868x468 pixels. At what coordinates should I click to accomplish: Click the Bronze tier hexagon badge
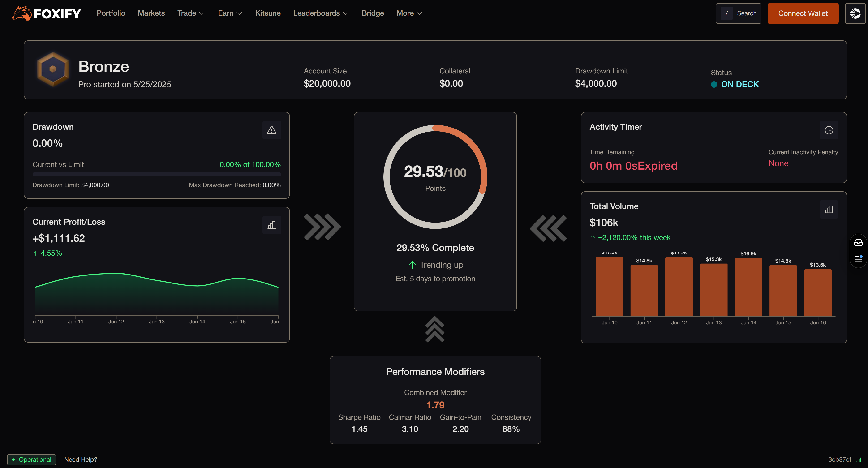53,69
